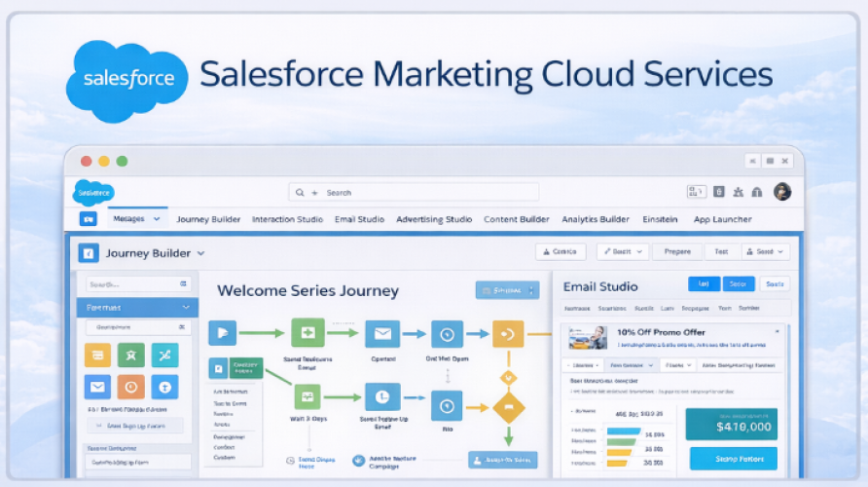
Task: Click the blue button at the canvas bottom right
Action: pos(503,460)
